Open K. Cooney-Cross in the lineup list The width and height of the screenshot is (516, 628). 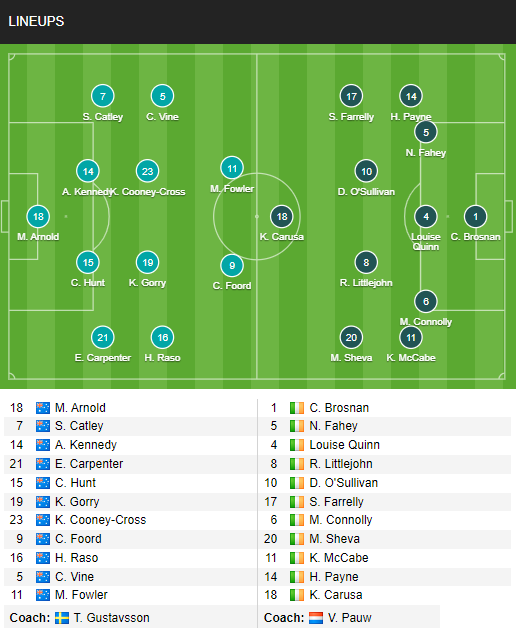(x=101, y=520)
